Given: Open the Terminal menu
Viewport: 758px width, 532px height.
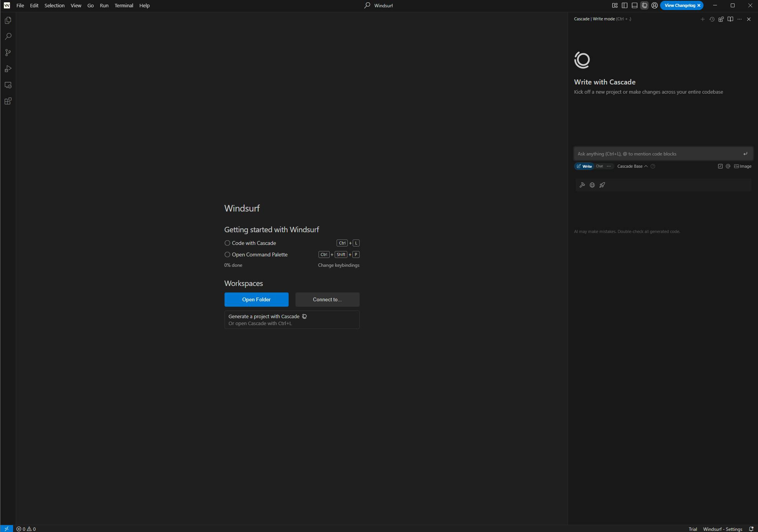Looking at the screenshot, I should coord(124,5).
